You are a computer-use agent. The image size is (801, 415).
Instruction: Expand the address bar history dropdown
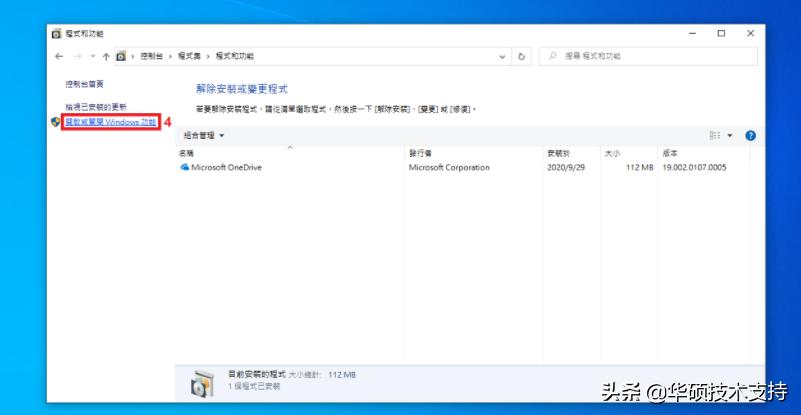502,57
